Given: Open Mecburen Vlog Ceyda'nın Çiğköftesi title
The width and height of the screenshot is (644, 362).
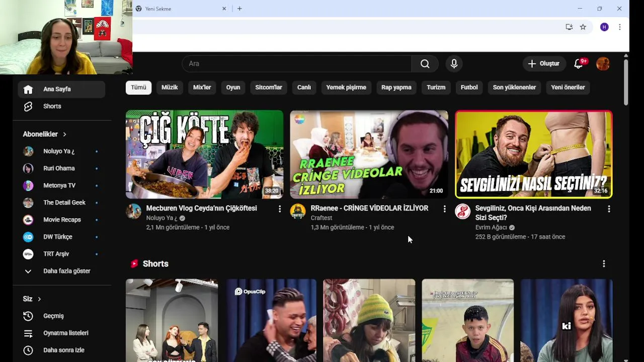Looking at the screenshot, I should click(201, 208).
